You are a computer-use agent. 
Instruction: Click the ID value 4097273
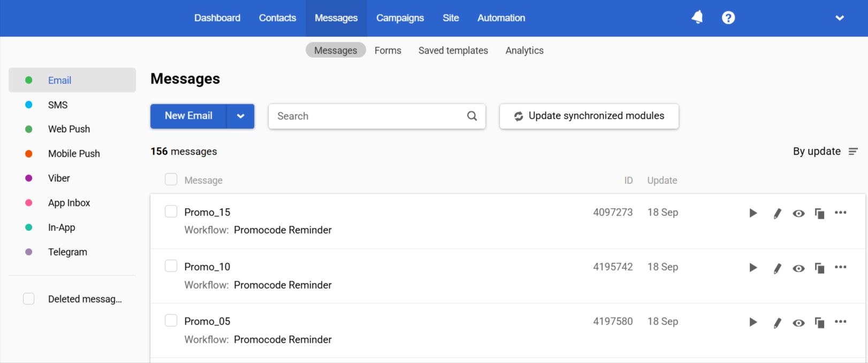pyautogui.click(x=613, y=212)
